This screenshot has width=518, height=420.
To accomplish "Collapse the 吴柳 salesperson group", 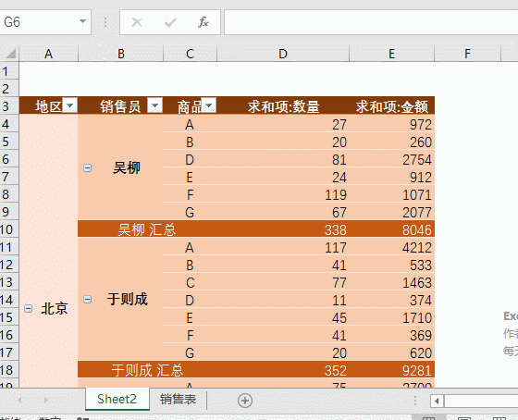I will pyautogui.click(x=88, y=167).
